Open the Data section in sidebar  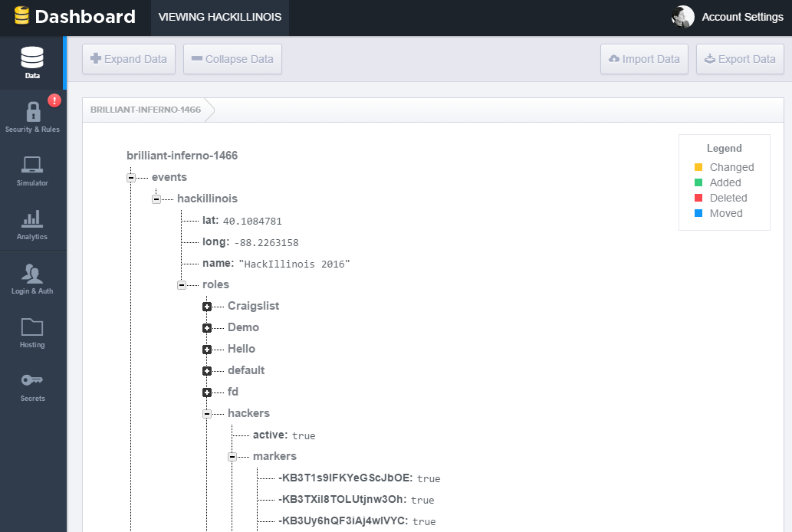point(32,63)
